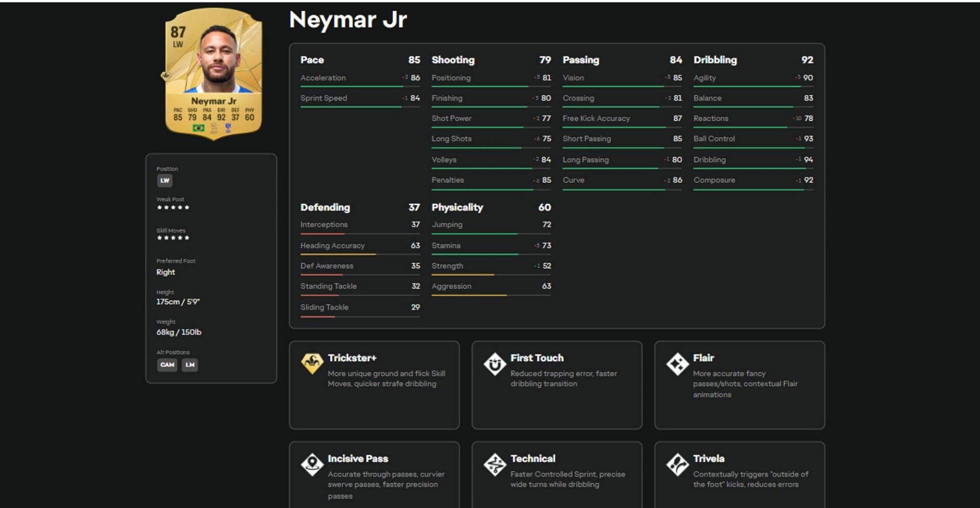980x508 pixels.
Task: Click the First Touch playstyle icon
Action: [495, 364]
